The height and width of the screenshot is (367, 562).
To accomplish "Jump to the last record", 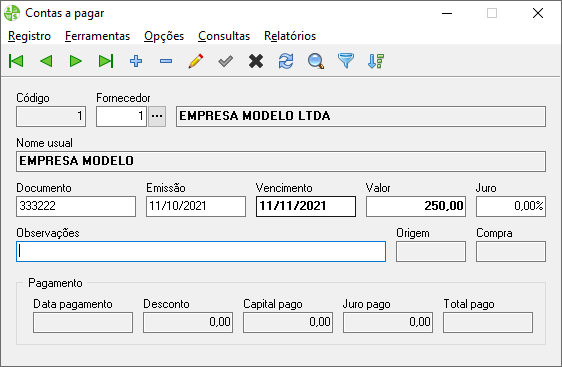I will coord(106,61).
